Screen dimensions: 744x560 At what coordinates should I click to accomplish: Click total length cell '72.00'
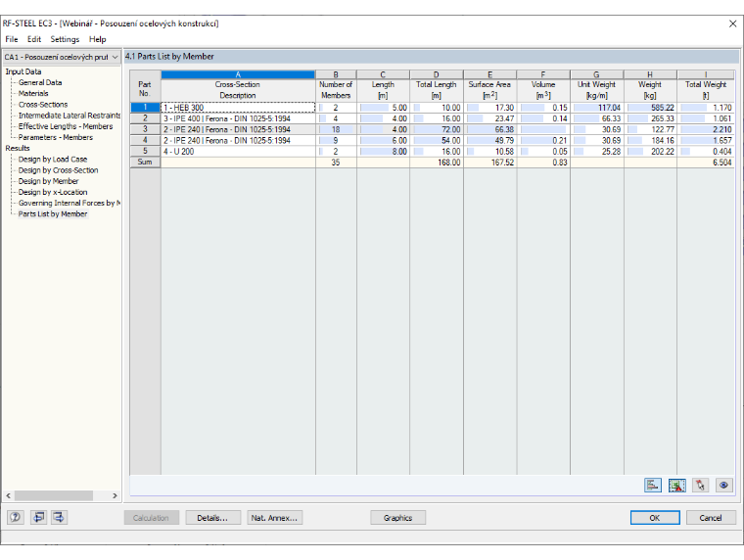(x=437, y=129)
